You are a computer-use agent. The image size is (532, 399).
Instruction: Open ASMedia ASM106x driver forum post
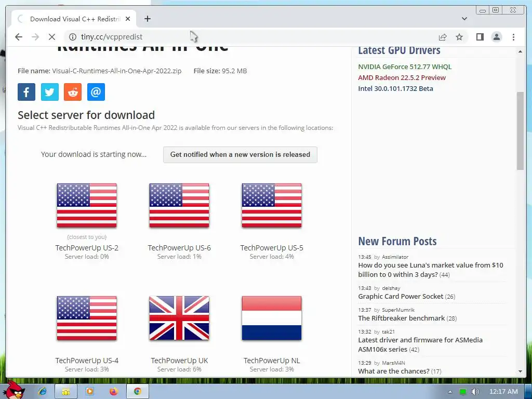coord(420,344)
